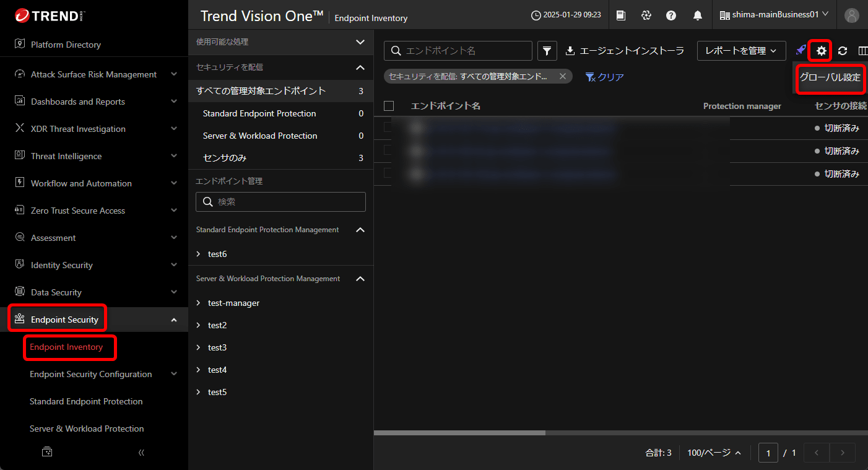
Task: Click the Zero Trust Secure Access icon
Action: (x=19, y=211)
